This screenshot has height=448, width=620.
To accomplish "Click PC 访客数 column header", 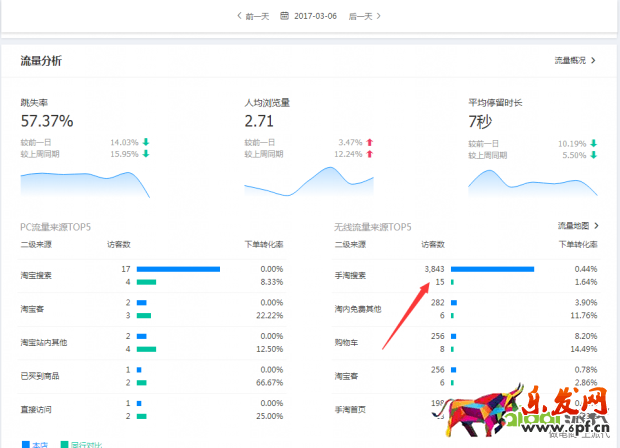I will click(x=119, y=245).
